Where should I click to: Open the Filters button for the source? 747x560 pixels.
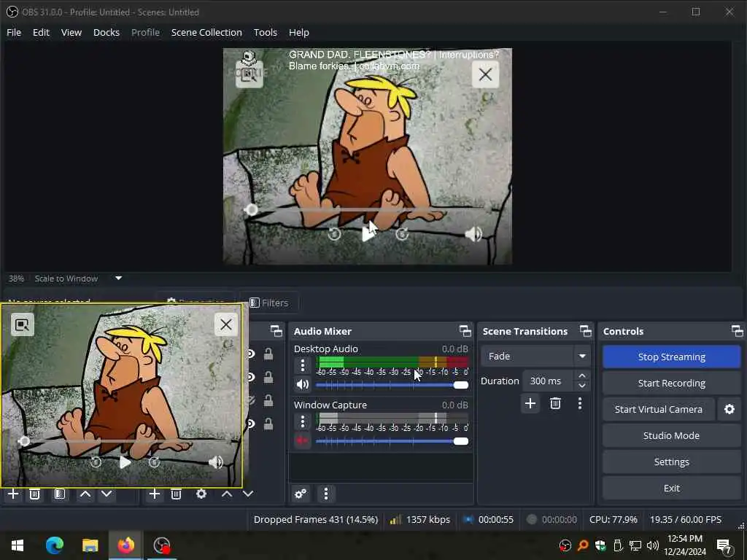coord(269,303)
